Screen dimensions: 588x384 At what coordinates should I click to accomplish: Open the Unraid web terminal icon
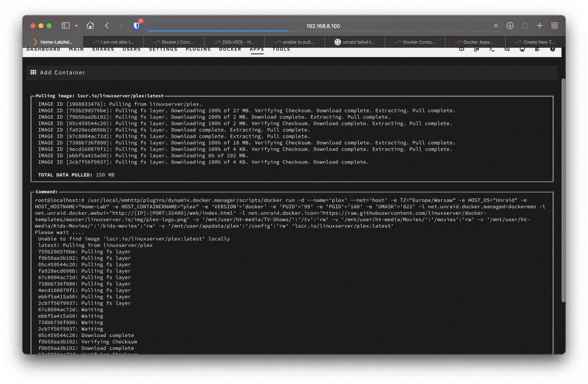tap(492, 49)
